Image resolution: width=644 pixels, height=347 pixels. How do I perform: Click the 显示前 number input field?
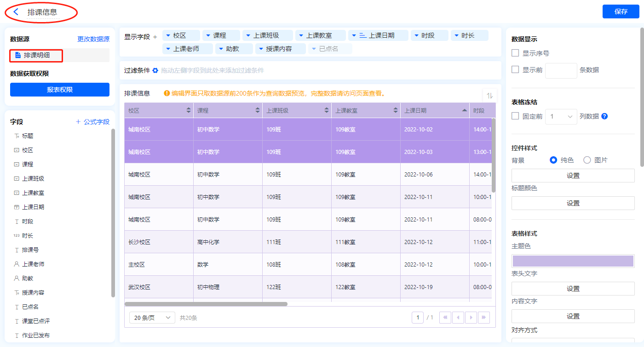tap(561, 70)
